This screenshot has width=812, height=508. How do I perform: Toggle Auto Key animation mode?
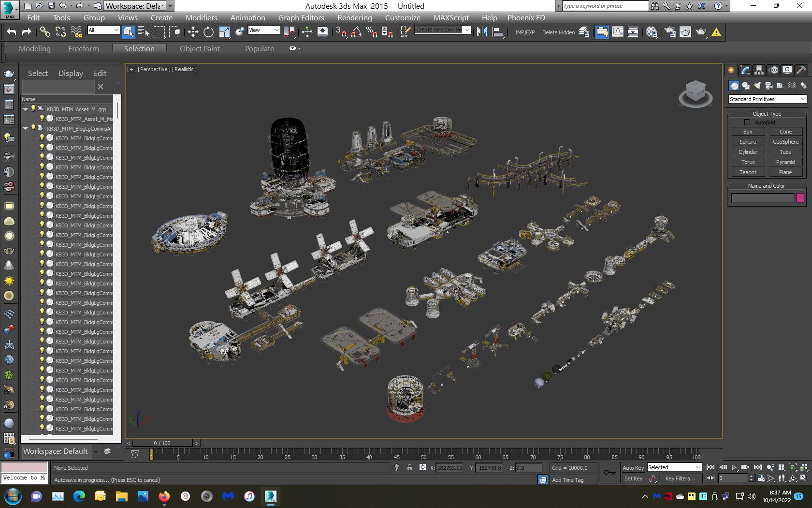coord(633,468)
